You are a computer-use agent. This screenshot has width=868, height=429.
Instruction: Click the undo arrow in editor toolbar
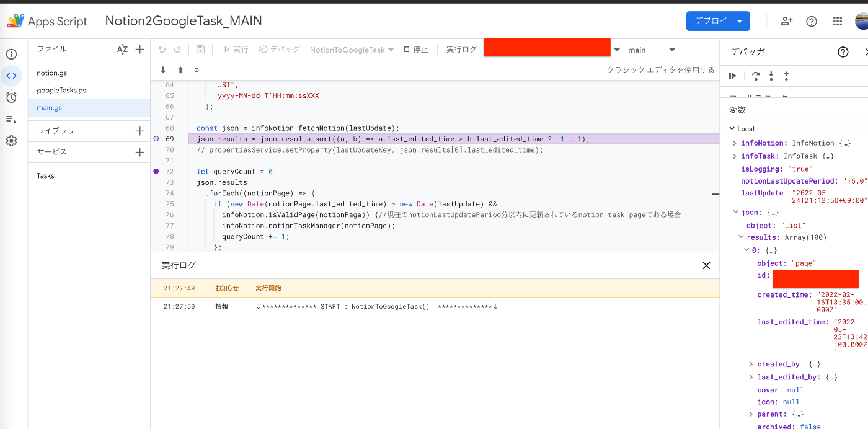(162, 50)
